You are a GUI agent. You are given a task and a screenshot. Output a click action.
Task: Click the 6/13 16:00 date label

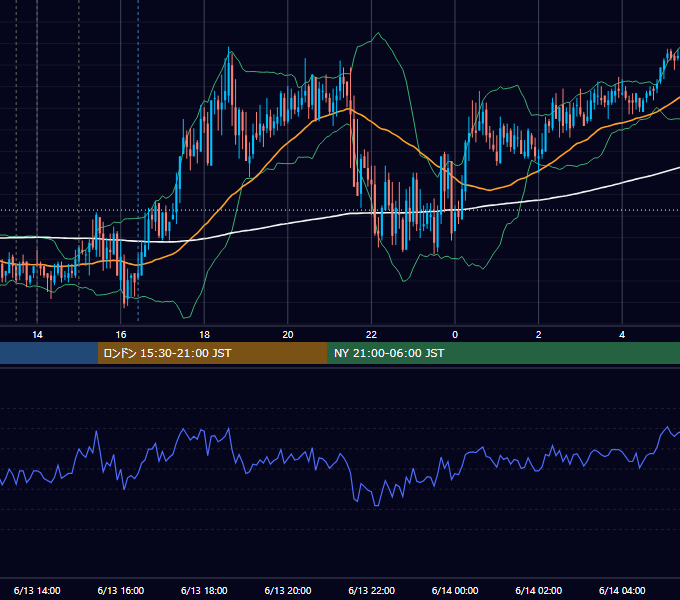click(x=121, y=590)
